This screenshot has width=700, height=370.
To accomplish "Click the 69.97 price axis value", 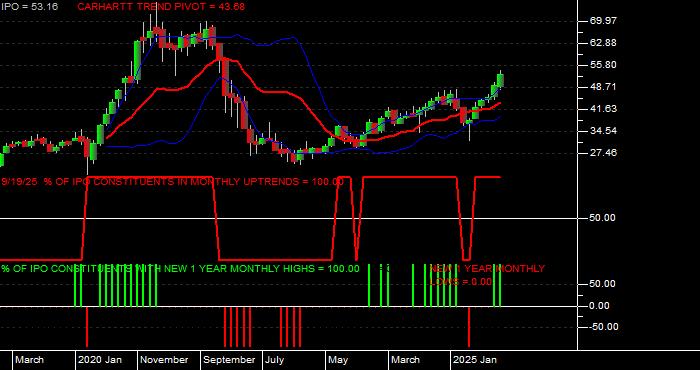I will [604, 21].
